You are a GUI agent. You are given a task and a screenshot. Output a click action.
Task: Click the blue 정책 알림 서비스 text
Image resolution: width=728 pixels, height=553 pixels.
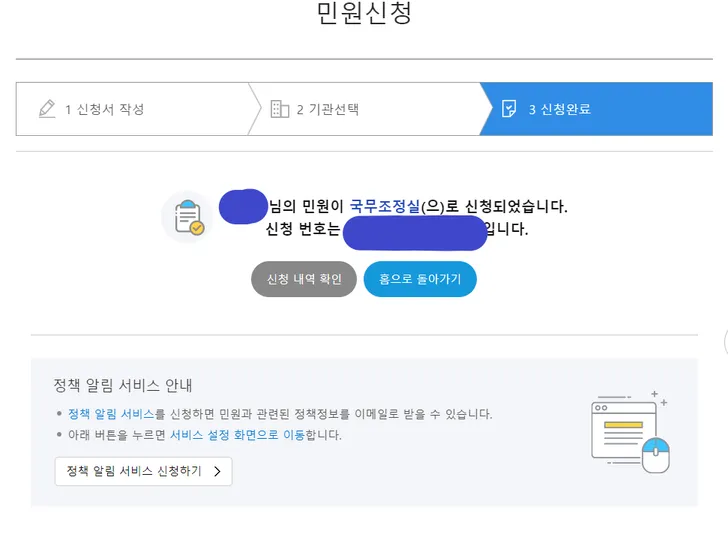point(111,414)
